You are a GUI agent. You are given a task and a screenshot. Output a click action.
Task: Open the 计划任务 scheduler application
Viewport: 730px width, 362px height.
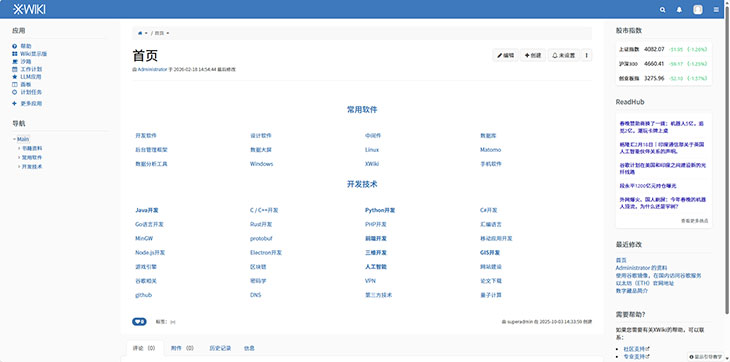[x=27, y=92]
